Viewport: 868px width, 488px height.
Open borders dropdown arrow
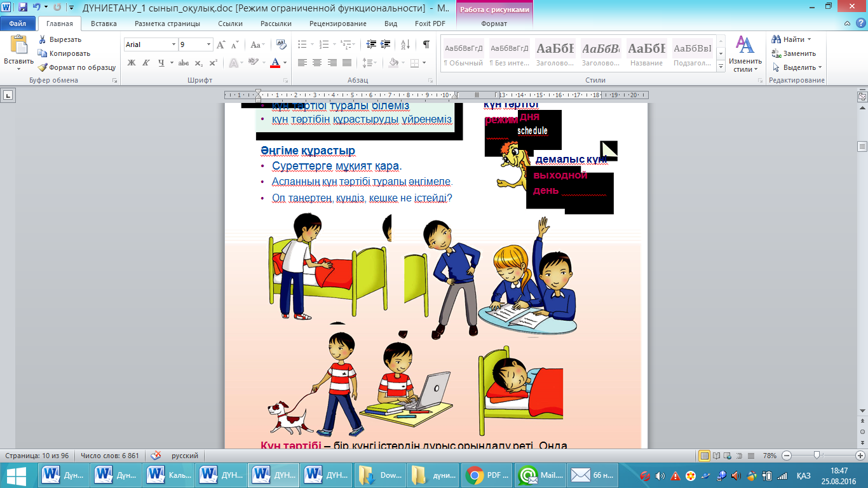click(x=425, y=63)
